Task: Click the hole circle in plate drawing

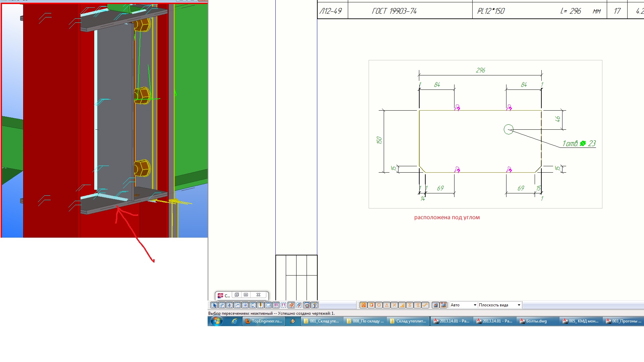Action: tap(508, 129)
